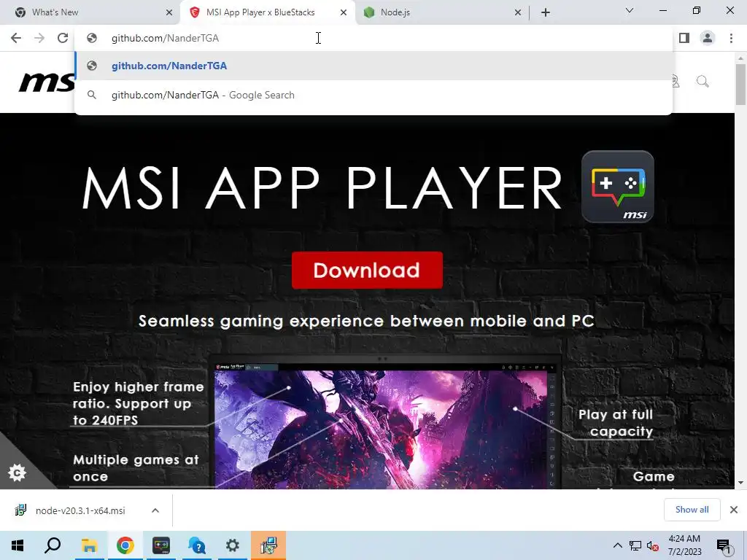The height and width of the screenshot is (560, 747).
Task: Close the What's New tab
Action: click(169, 12)
